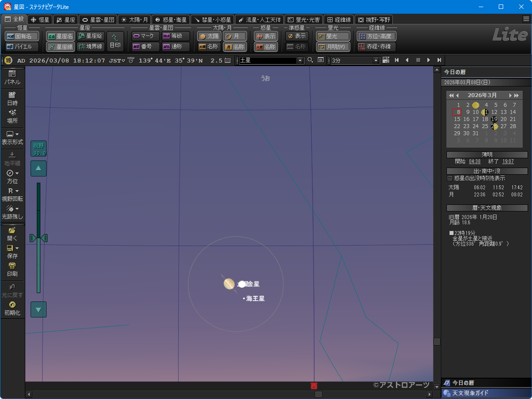Viewport: 532px width, 399px height.
Task: Click the 開く open file icon
Action: [12, 233]
